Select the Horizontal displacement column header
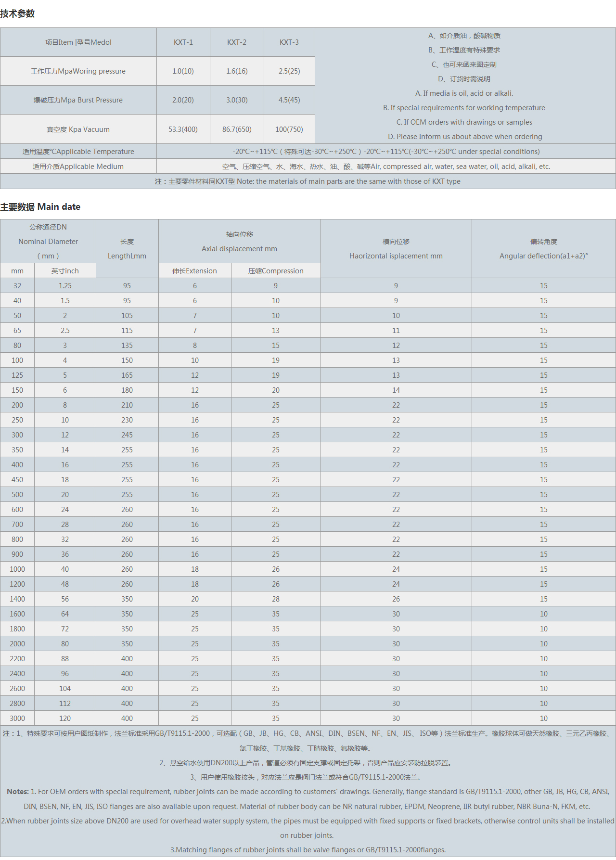 (x=396, y=249)
